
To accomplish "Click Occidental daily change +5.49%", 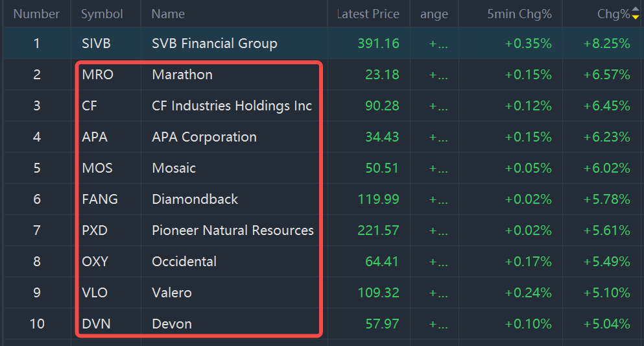I will (x=606, y=262).
